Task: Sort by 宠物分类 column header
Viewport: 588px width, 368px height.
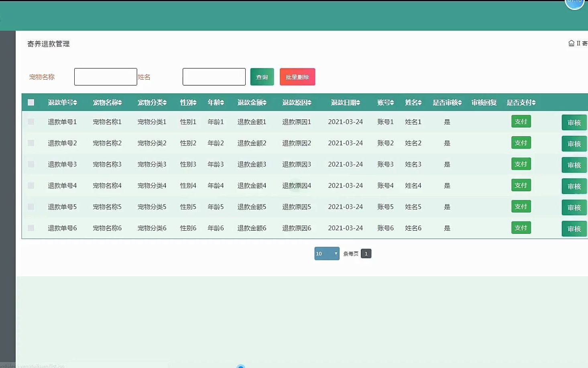Action: pos(152,102)
